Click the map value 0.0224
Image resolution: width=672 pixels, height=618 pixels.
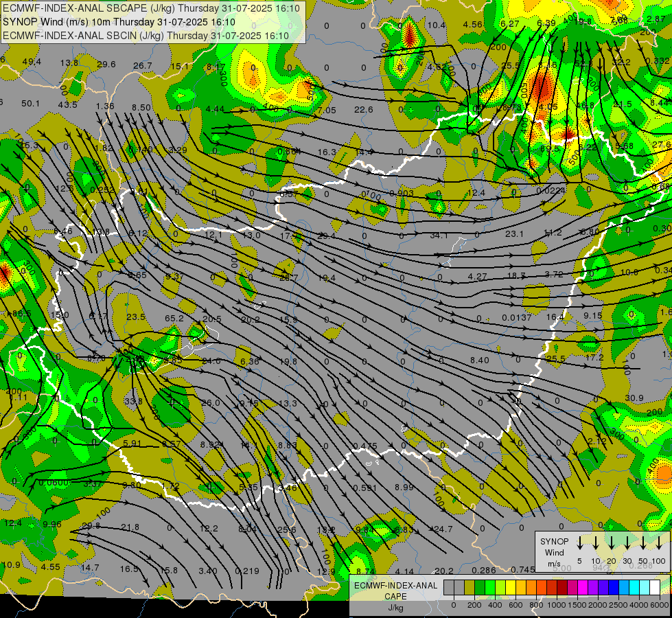pyautogui.click(x=551, y=190)
